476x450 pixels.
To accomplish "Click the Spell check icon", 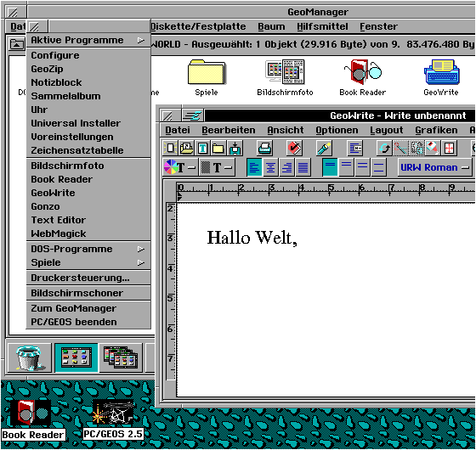I will (x=294, y=148).
